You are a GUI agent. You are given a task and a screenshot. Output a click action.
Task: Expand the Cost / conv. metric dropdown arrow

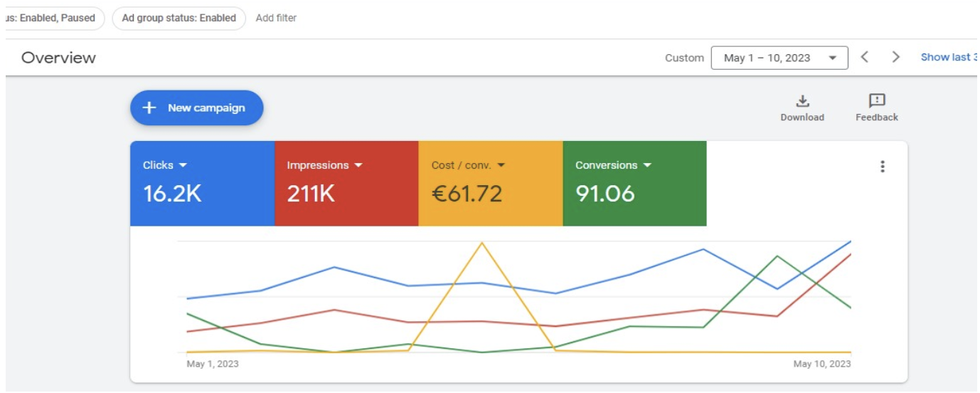[501, 165]
